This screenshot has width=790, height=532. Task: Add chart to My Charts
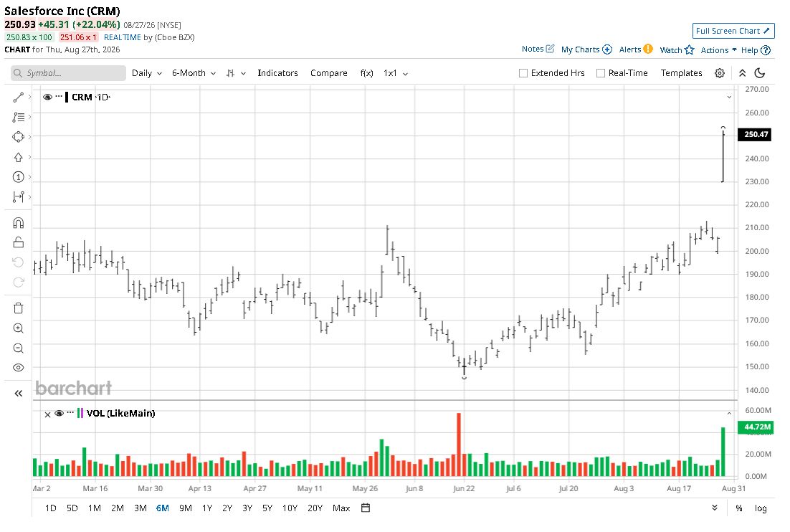tap(586, 49)
